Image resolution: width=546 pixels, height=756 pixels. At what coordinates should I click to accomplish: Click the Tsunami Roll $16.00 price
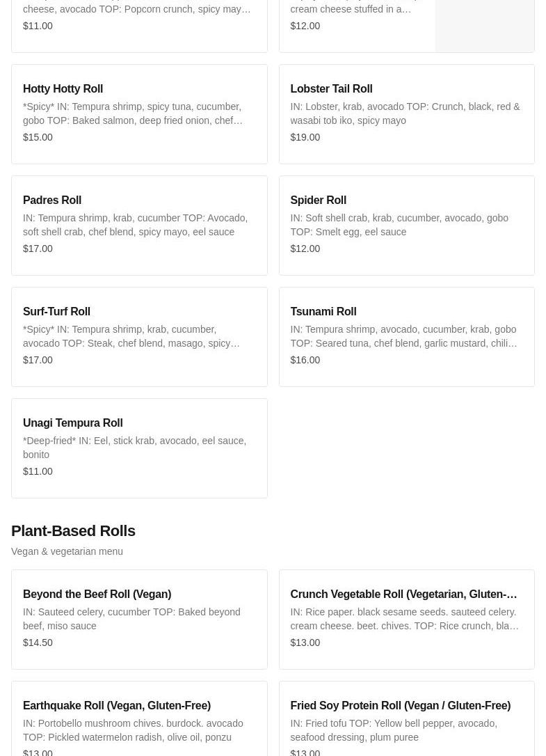[305, 360]
